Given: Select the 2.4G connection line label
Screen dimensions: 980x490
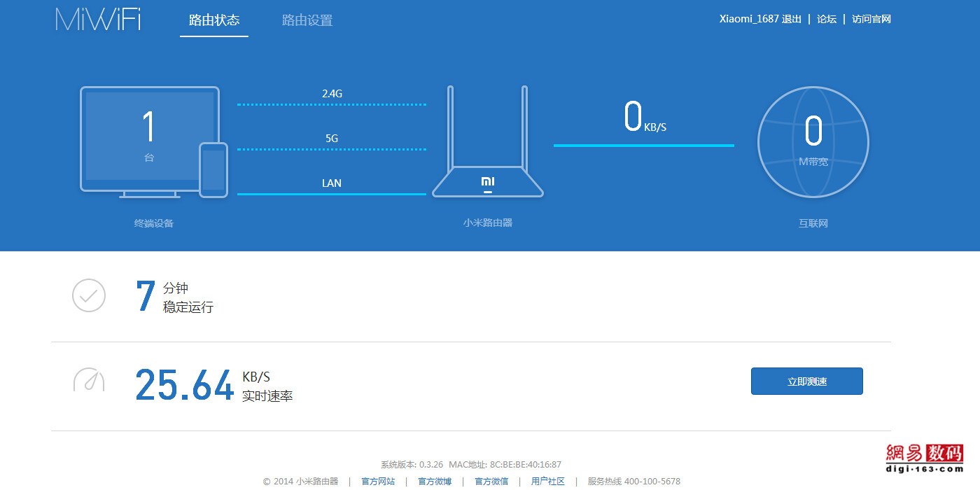Looking at the screenshot, I should tap(332, 93).
